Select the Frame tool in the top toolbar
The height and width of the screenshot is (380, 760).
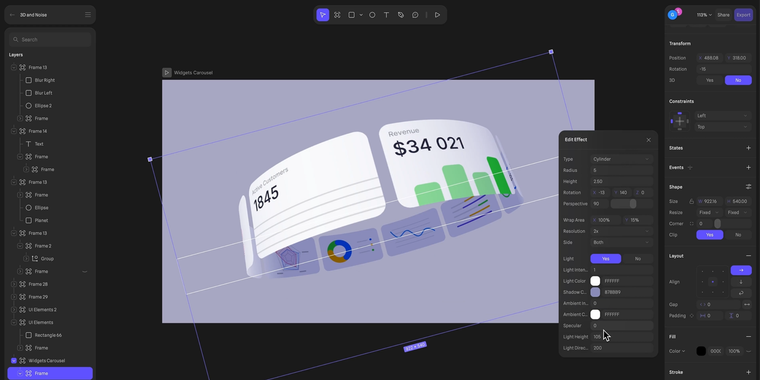pos(337,15)
